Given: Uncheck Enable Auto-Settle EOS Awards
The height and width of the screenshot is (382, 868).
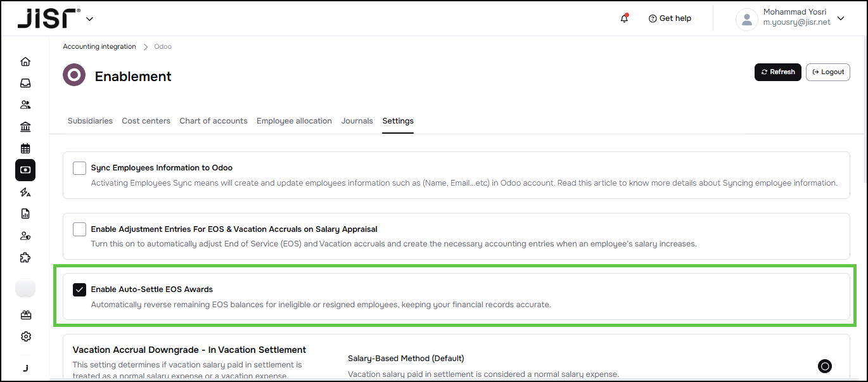Looking at the screenshot, I should pos(79,290).
